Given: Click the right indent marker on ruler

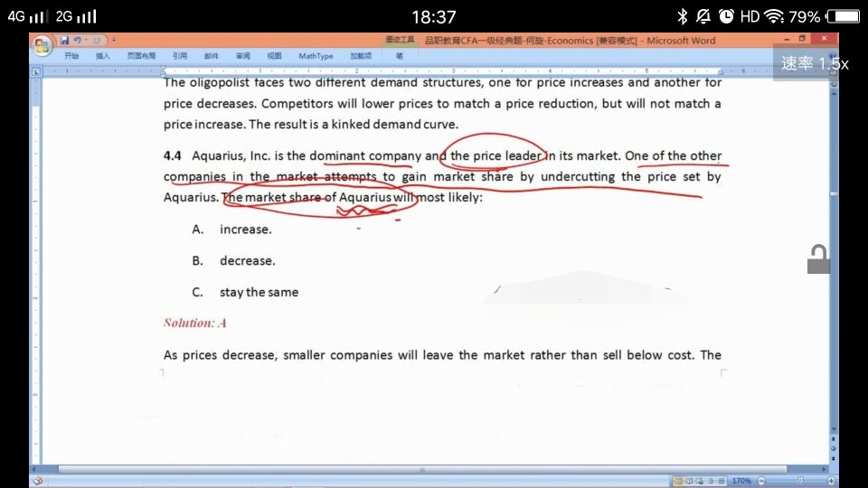Looking at the screenshot, I should pos(721,72).
